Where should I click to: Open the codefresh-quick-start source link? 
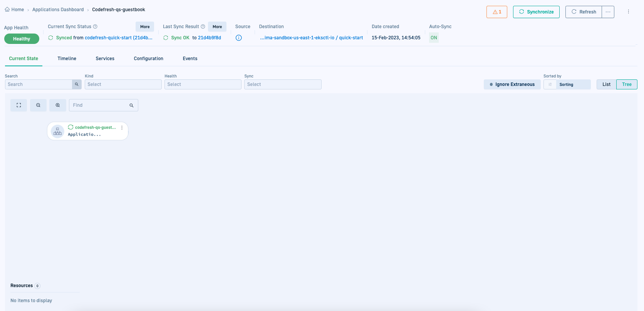tap(119, 38)
